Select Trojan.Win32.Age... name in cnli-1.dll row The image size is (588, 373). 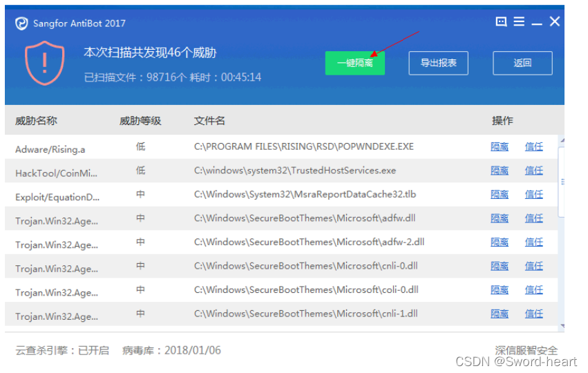click(x=57, y=317)
